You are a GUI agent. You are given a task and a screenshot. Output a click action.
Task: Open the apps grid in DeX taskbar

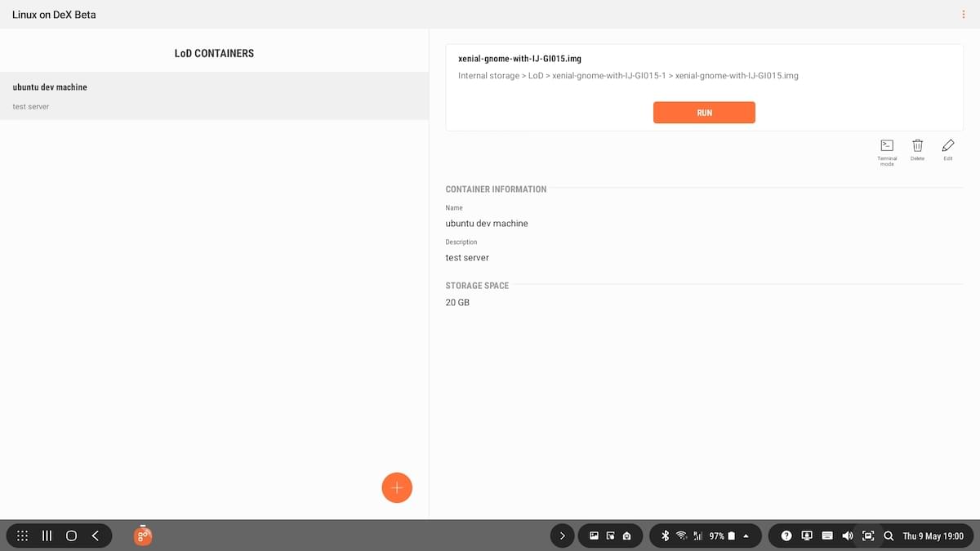point(23,535)
